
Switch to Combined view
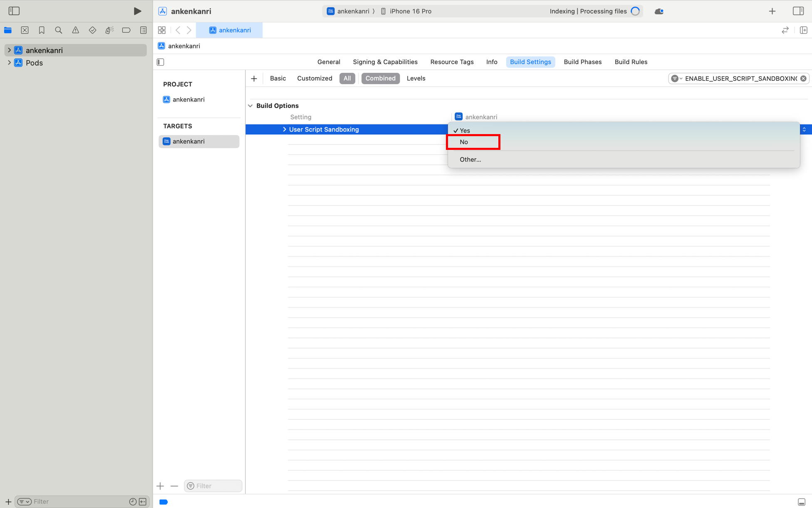380,78
